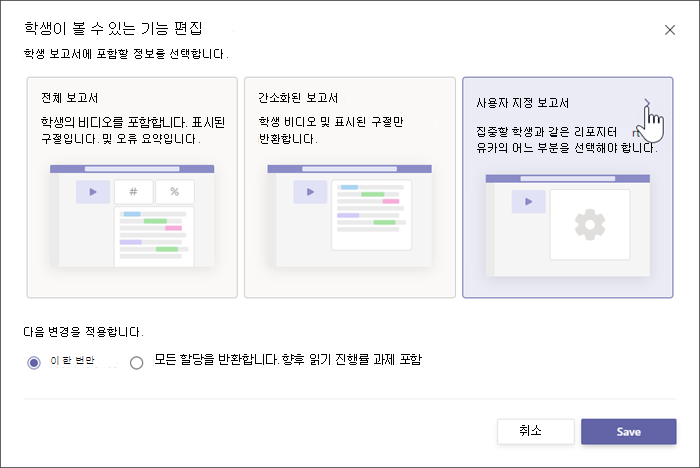Image resolution: width=700 pixels, height=468 pixels.
Task: Choose the 모든 할당 radio button
Action: (137, 362)
